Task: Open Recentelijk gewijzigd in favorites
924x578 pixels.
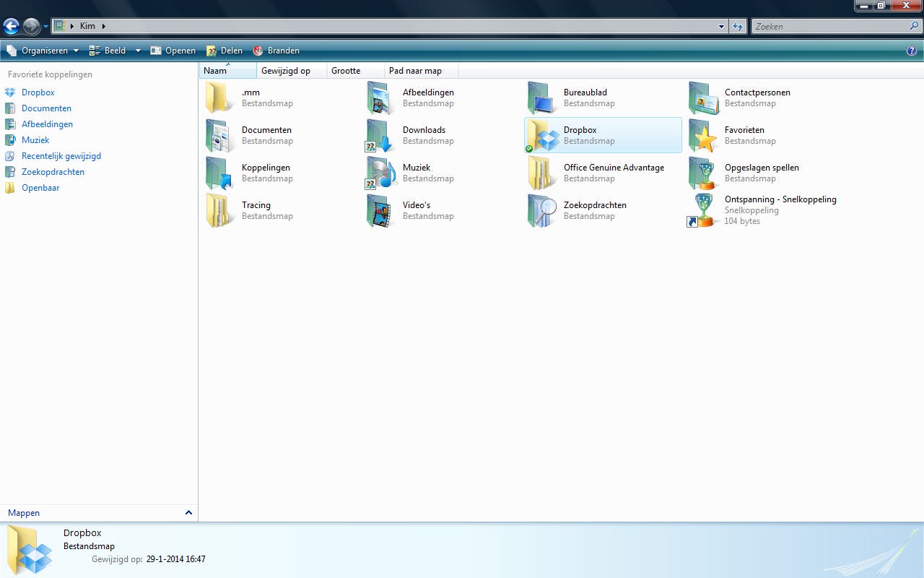Action: tap(61, 156)
